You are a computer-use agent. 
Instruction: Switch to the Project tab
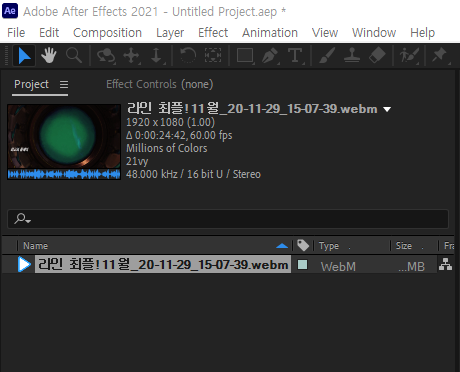pyautogui.click(x=31, y=84)
